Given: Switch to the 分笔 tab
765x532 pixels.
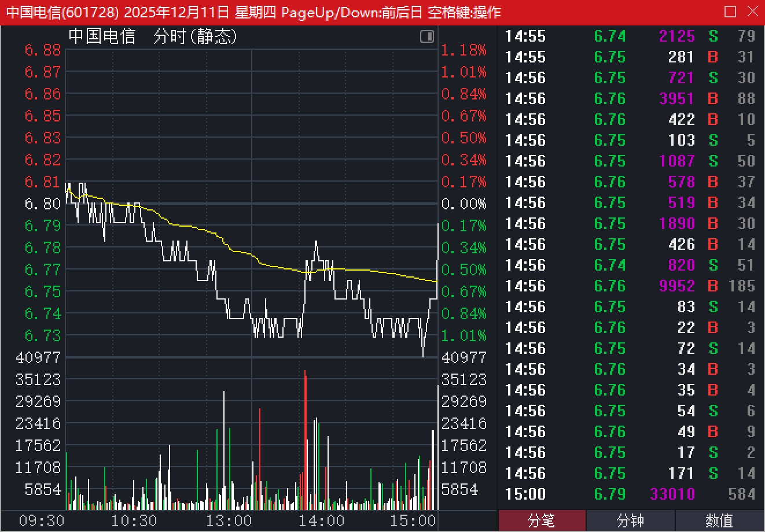Looking at the screenshot, I should (x=542, y=520).
